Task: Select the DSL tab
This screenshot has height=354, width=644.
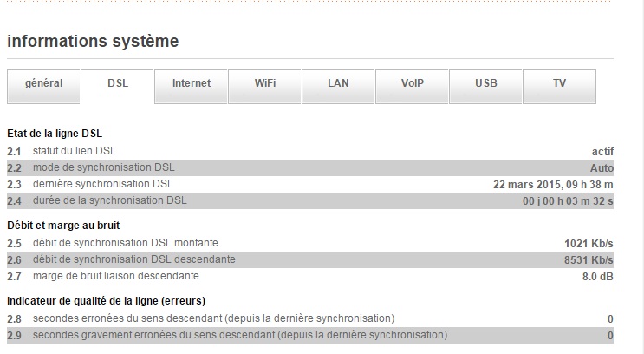Action: click(118, 84)
